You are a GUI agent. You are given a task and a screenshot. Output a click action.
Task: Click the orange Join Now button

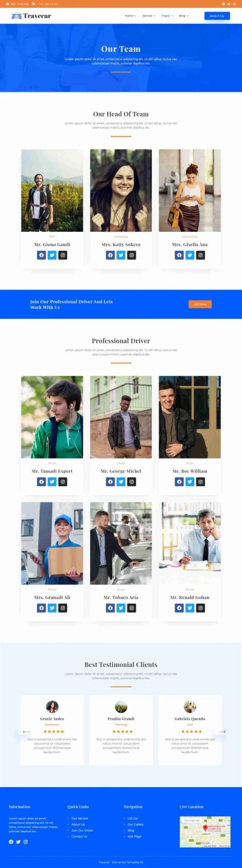tap(200, 304)
